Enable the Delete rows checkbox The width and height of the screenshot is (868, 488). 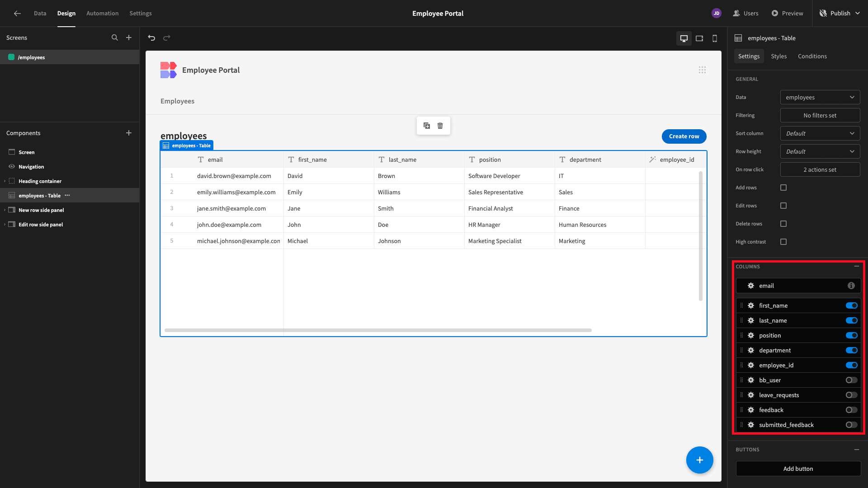point(783,224)
